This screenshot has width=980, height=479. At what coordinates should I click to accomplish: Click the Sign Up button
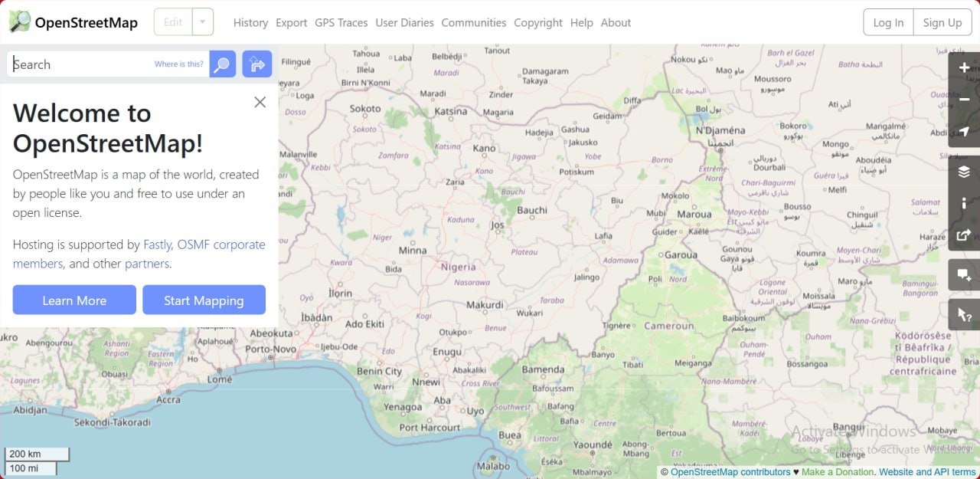(x=942, y=22)
